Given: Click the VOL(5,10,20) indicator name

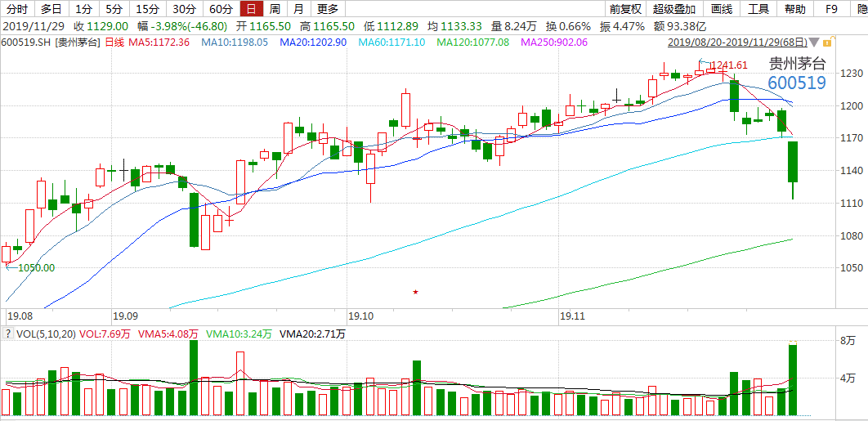Looking at the screenshot, I should click(x=46, y=334).
